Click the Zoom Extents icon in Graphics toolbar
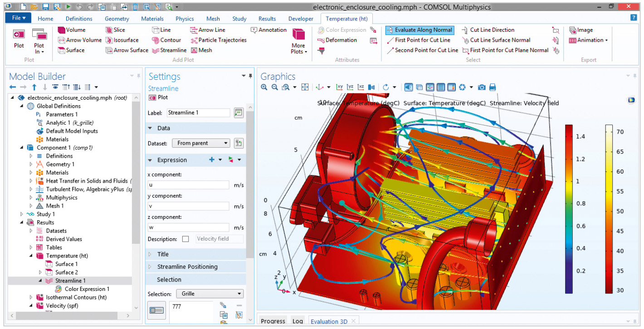Viewport: 644px width, 329px height. pyautogui.click(x=305, y=87)
